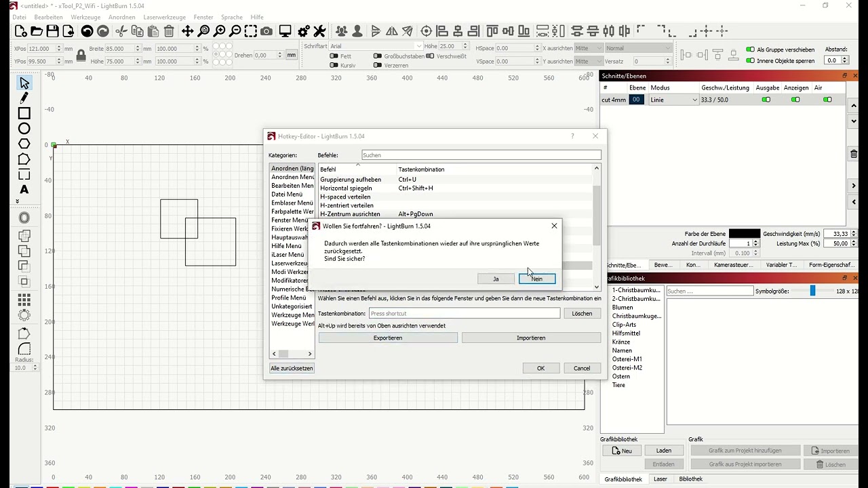
Task: Open the Normal text layout dropdown
Action: [637, 48]
